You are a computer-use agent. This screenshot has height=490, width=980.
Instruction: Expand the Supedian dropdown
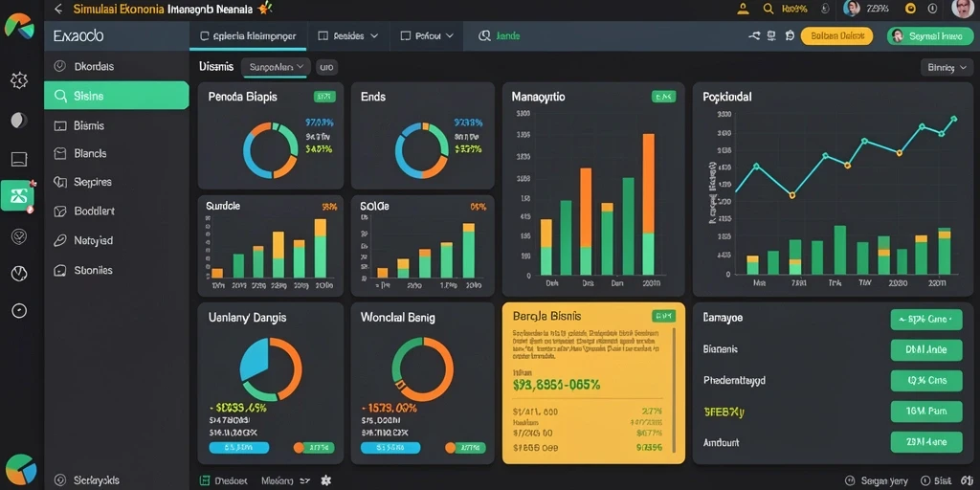pos(276,67)
